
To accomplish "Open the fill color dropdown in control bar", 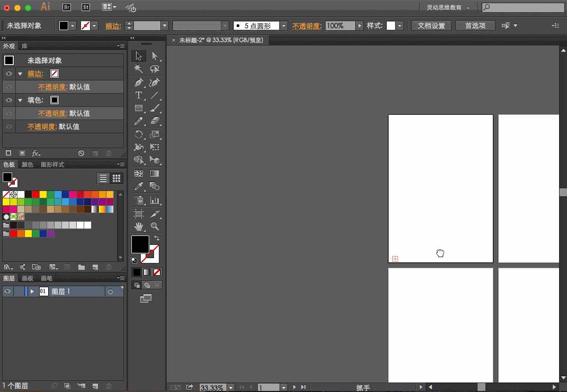I will [x=73, y=25].
